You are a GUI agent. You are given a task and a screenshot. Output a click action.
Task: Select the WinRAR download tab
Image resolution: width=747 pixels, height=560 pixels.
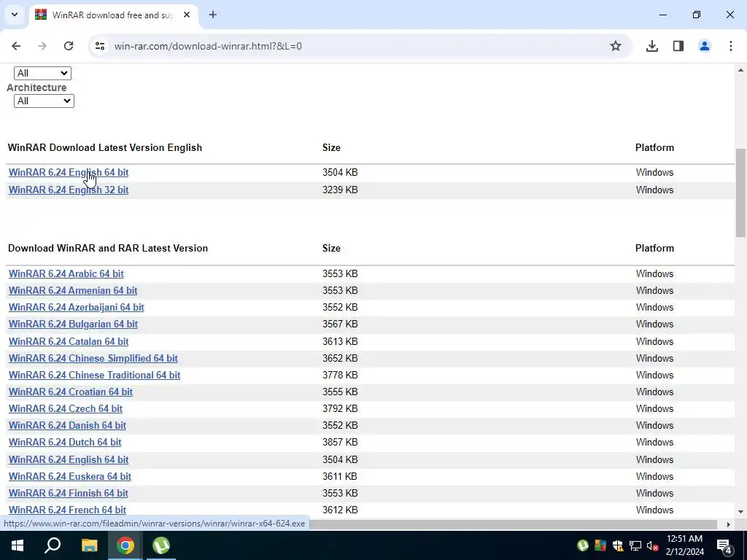tap(113, 15)
